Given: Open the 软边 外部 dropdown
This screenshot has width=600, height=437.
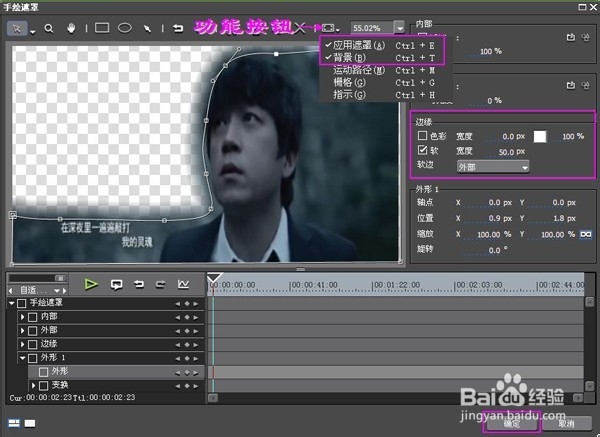Looking at the screenshot, I should pyautogui.click(x=493, y=167).
